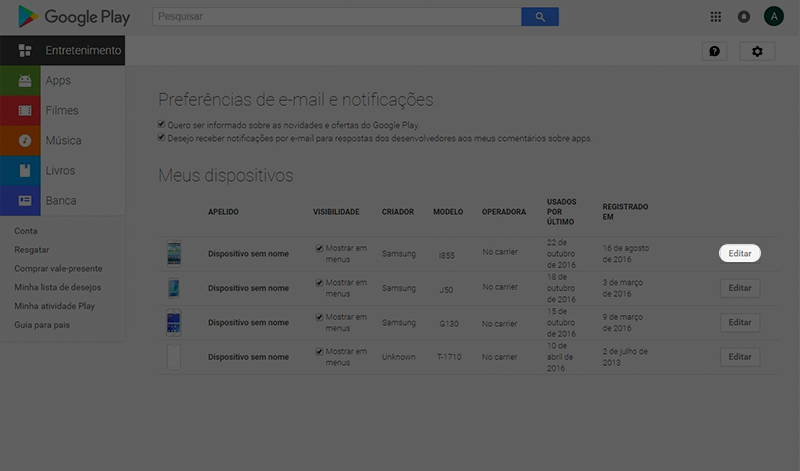Screen dimensions: 800x471
Task: Click into the Pesquisar search field
Action: 336,17
